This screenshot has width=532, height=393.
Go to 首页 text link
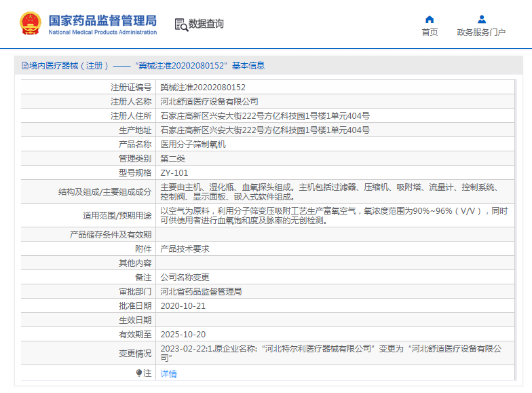tap(430, 33)
